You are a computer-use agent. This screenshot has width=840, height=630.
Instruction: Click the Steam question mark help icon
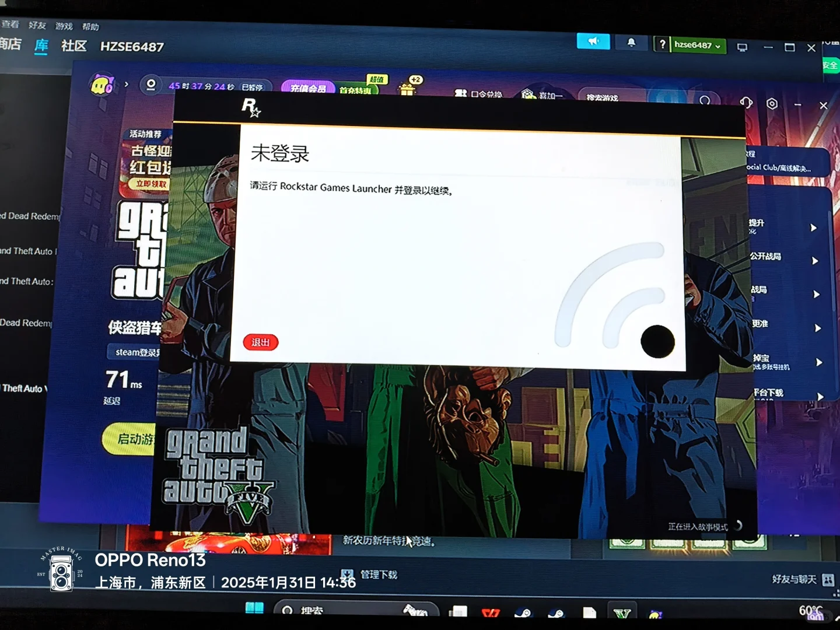(662, 44)
